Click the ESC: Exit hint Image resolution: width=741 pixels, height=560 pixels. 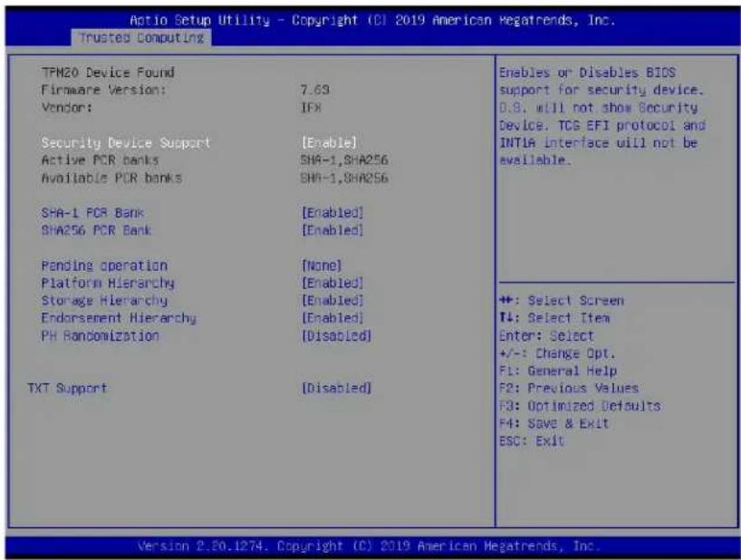[532, 440]
